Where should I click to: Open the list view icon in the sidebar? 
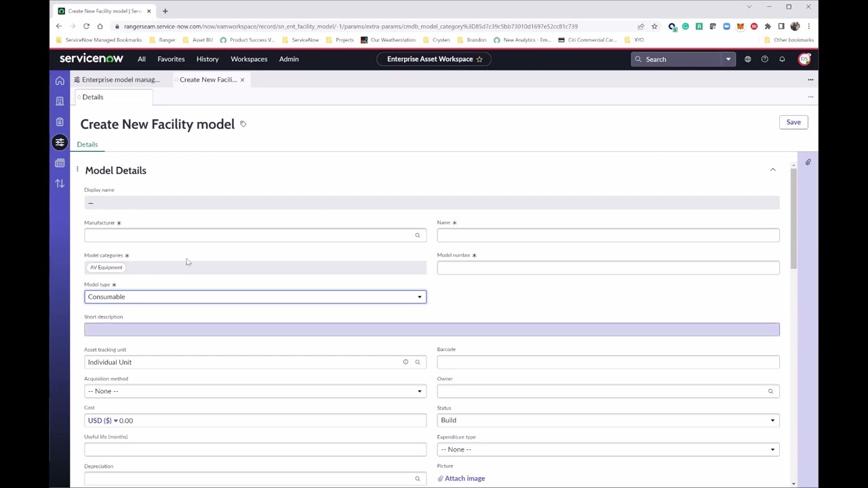tap(60, 163)
